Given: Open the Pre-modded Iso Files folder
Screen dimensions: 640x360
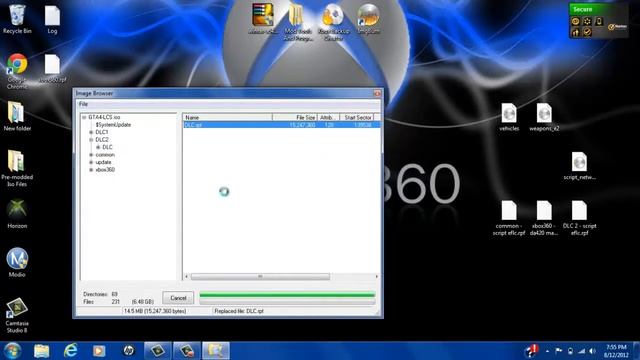Looking at the screenshot, I should 17,168.
